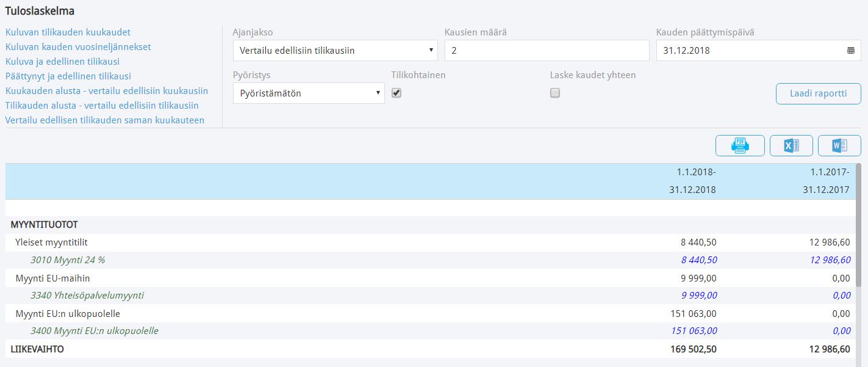
Task: Export the report as PDF
Action: [x=740, y=145]
